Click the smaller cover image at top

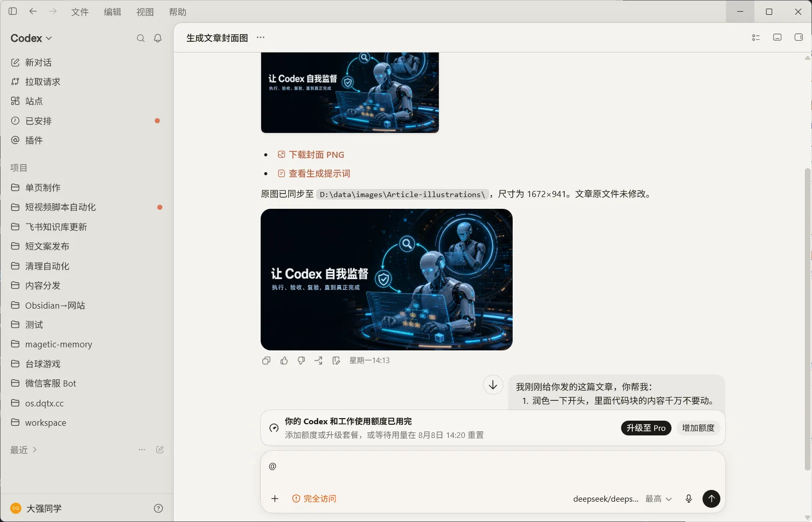[350, 93]
